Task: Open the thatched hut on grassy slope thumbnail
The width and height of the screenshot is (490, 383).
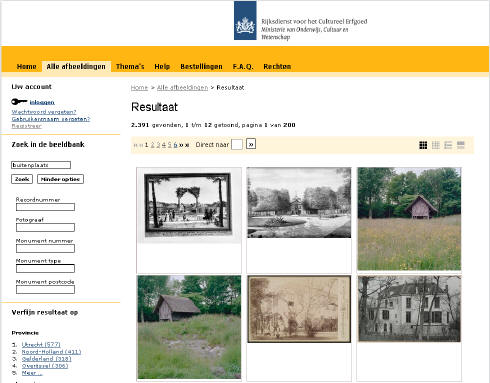Action: coord(189,327)
